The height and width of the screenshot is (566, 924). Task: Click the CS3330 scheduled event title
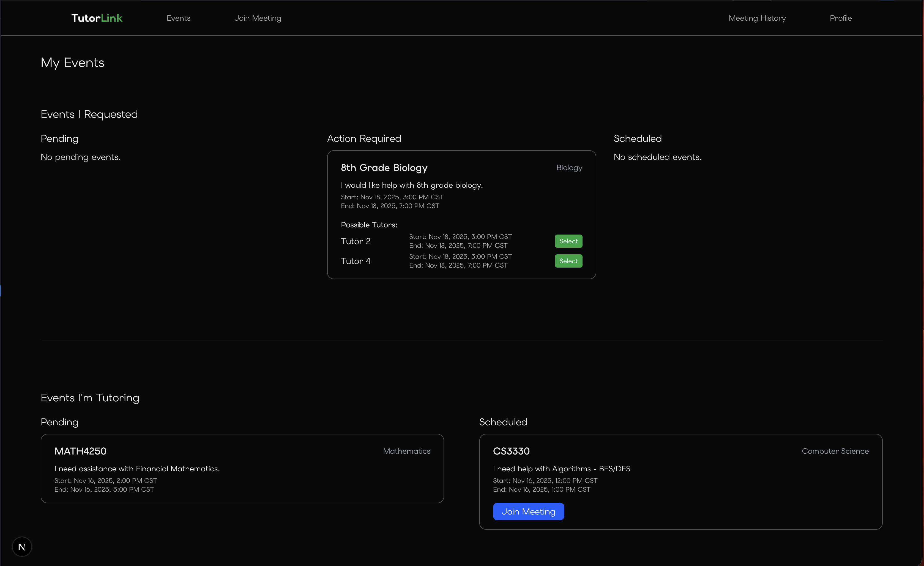click(511, 451)
